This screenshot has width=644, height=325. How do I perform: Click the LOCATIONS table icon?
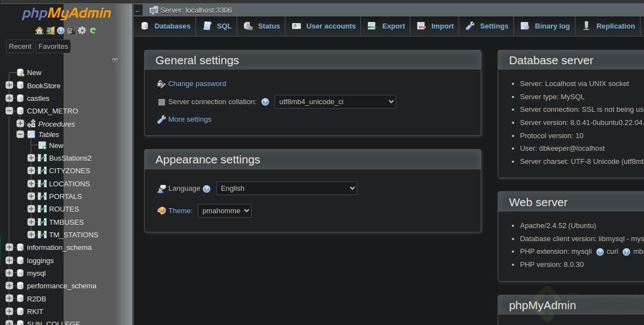tap(42, 184)
